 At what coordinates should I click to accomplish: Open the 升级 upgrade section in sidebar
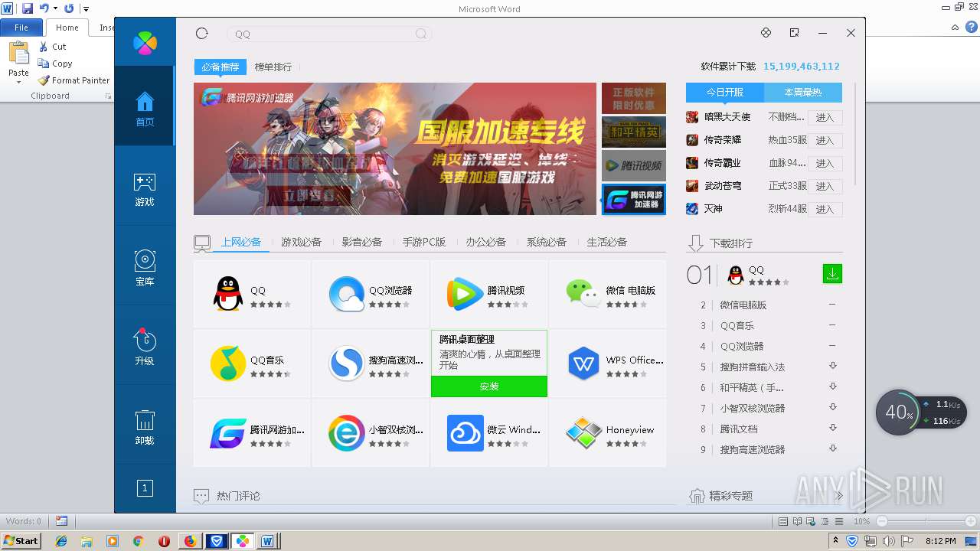145,347
